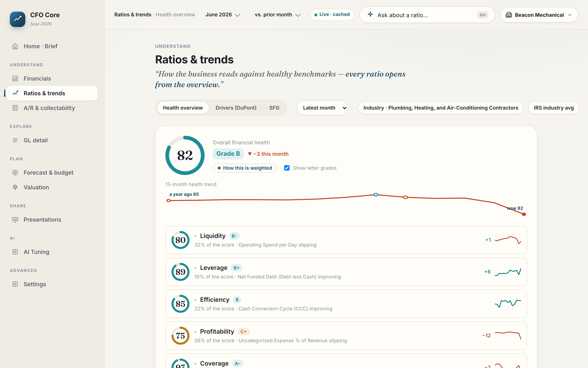Click the GL detail list icon
Image resolution: width=588 pixels, height=368 pixels.
click(x=15, y=140)
